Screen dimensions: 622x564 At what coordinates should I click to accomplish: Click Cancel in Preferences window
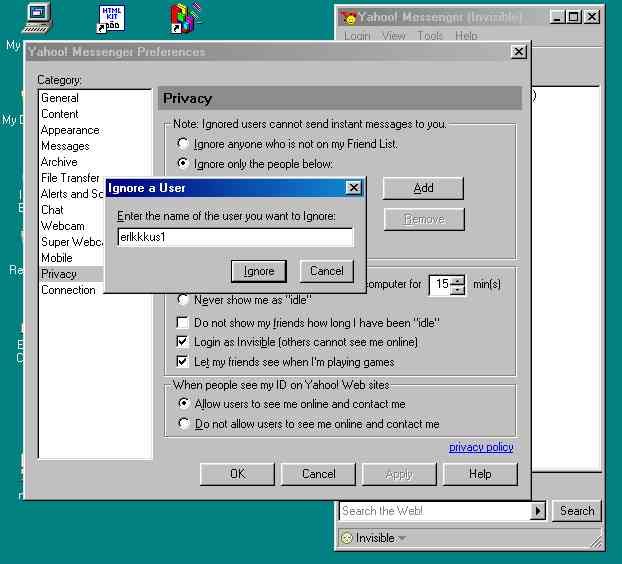click(x=318, y=474)
